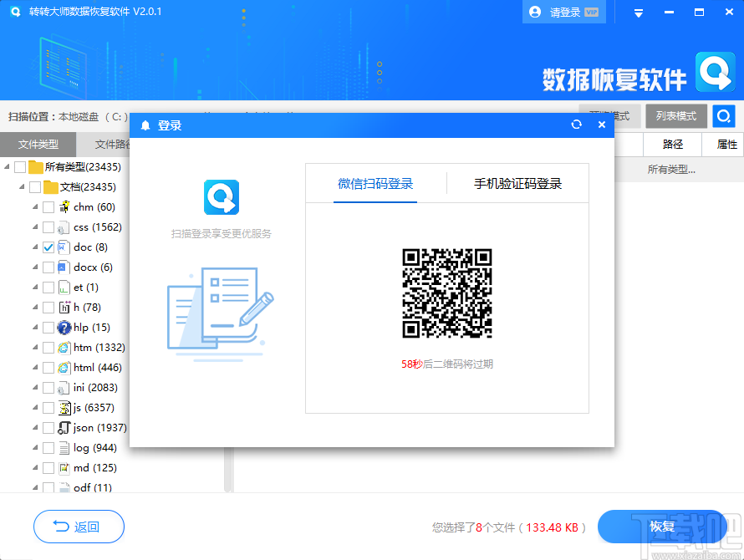Switch to WeChat scan login tab

click(375, 184)
